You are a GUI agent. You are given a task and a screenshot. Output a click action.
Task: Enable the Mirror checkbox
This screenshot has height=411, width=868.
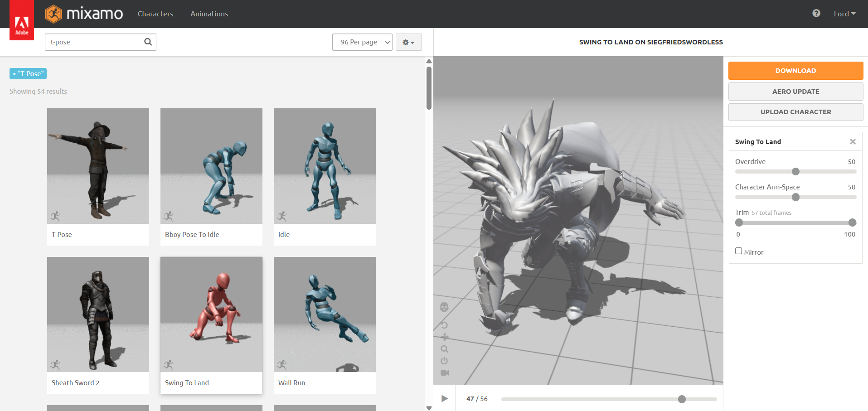click(x=738, y=251)
